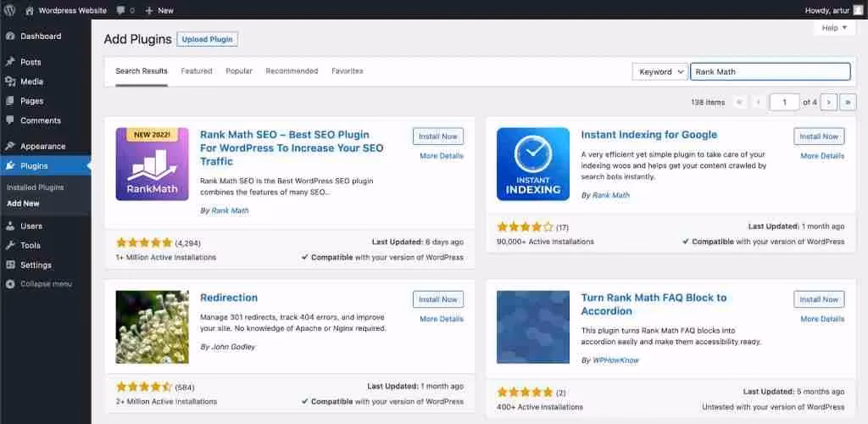This screenshot has width=868, height=424.
Task: Install the Redirection plugin
Action: coord(438,299)
